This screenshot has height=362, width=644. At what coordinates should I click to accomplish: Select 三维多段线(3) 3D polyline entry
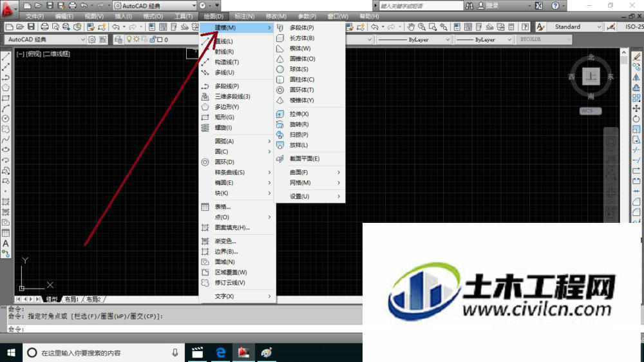[x=237, y=97]
